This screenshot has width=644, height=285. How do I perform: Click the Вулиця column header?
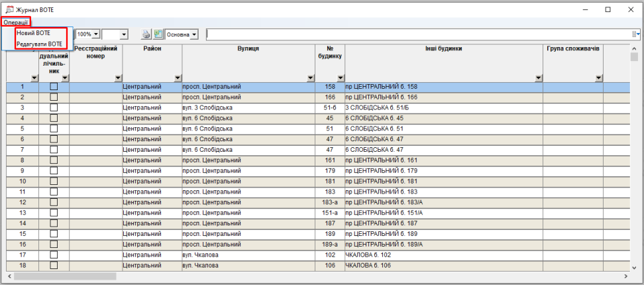coord(247,49)
